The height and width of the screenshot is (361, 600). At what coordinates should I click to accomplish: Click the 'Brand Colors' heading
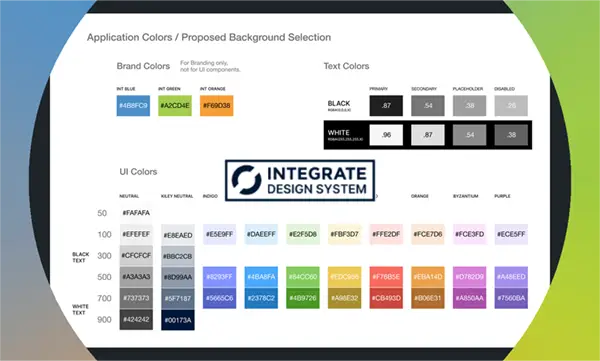[143, 66]
